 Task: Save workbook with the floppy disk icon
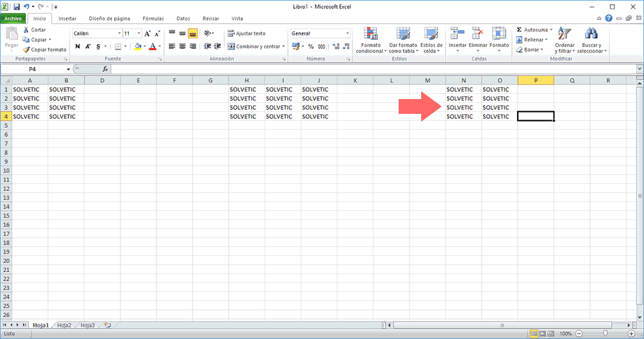(17, 6)
